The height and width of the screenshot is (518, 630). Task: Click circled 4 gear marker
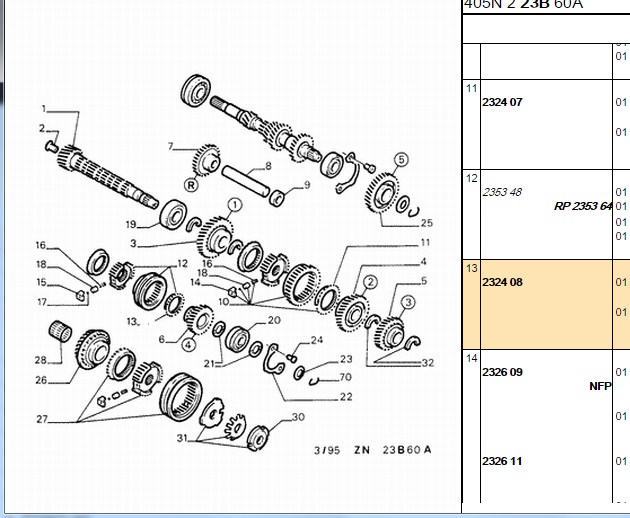tap(188, 344)
